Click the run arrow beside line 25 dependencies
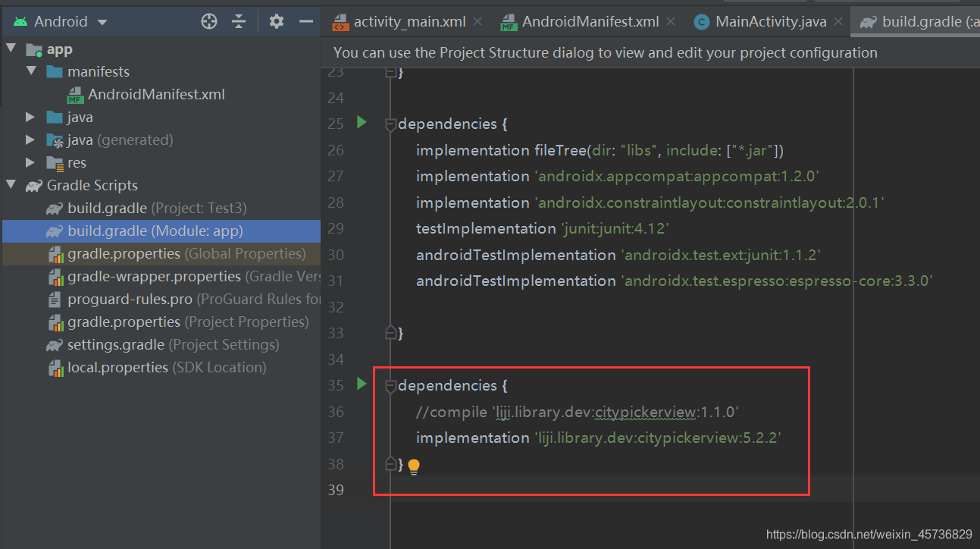 click(x=361, y=122)
